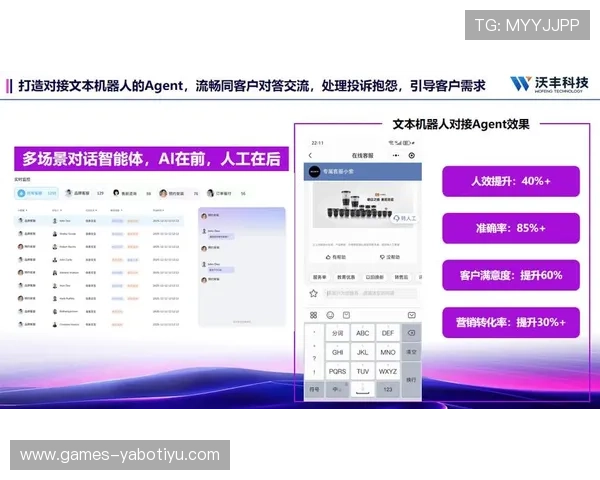600x480 pixels.
Task: Tap the 教育优惠 quick reply chip
Action: tap(346, 277)
